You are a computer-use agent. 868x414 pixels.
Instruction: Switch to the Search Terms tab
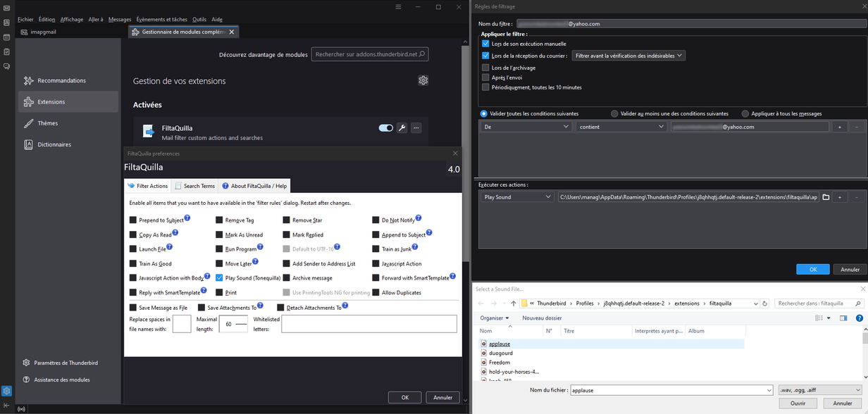click(x=194, y=186)
